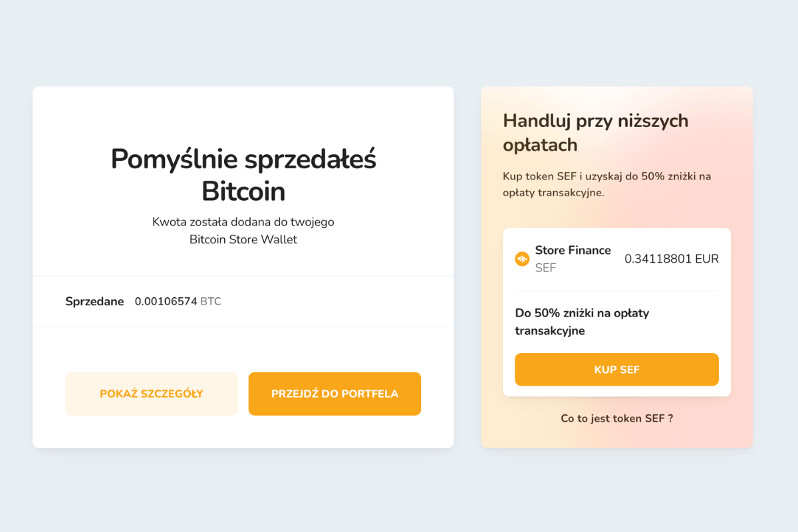Screen dimensions: 798x532
Task: Open the white Store Finance pricing card
Action: pyautogui.click(x=616, y=311)
